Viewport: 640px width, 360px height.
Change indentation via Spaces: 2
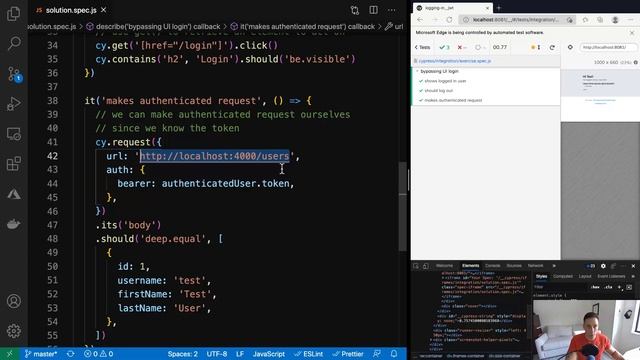coord(182,354)
